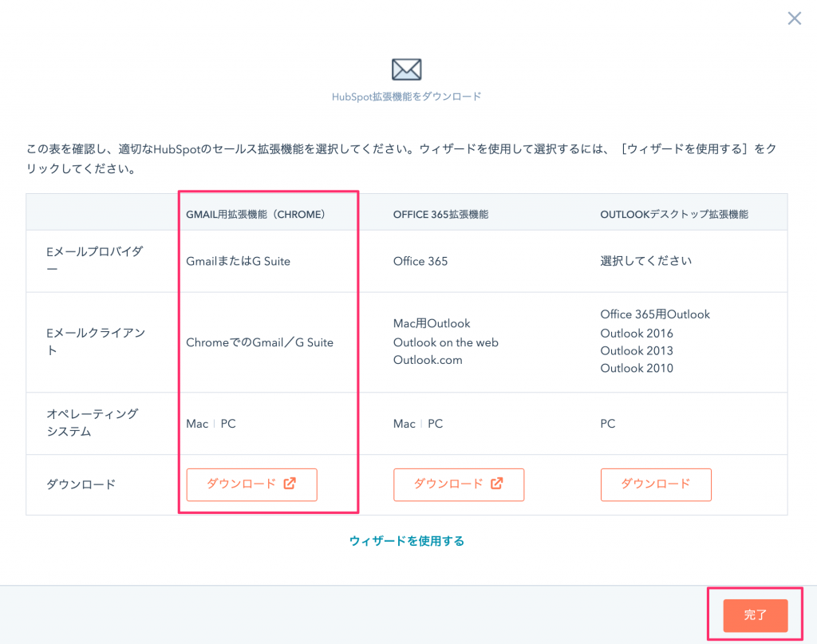Click the GmailまたはG Suite cell
The width and height of the screenshot is (817, 644).
tap(238, 261)
